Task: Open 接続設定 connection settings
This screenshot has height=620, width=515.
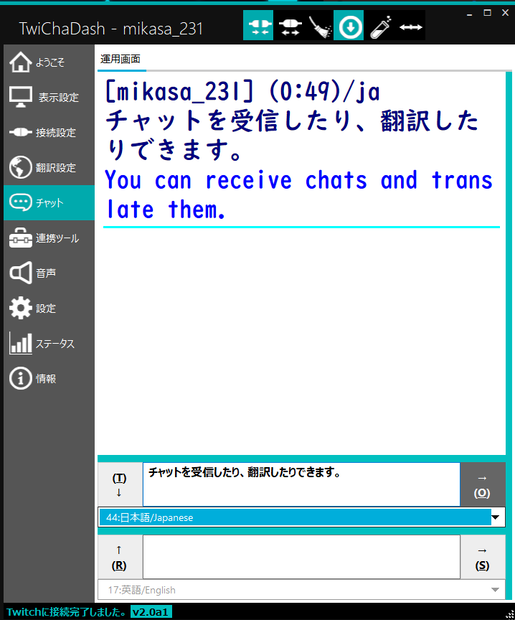Action: click(x=49, y=132)
